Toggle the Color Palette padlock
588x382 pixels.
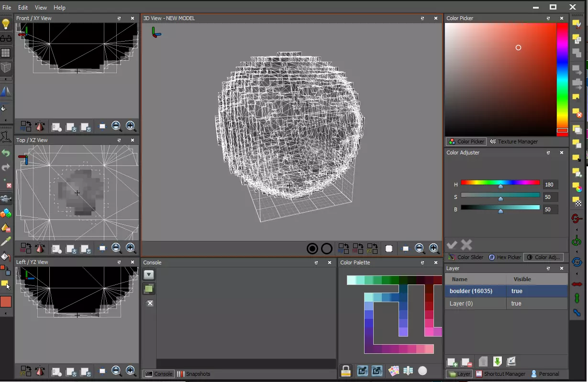(x=345, y=371)
